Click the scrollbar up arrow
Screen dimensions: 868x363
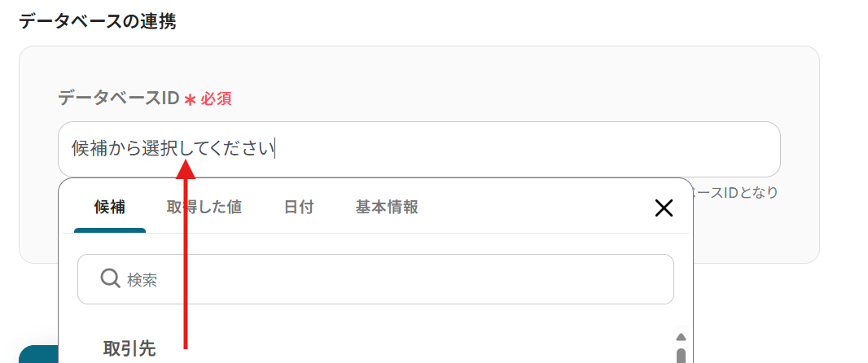tap(682, 337)
